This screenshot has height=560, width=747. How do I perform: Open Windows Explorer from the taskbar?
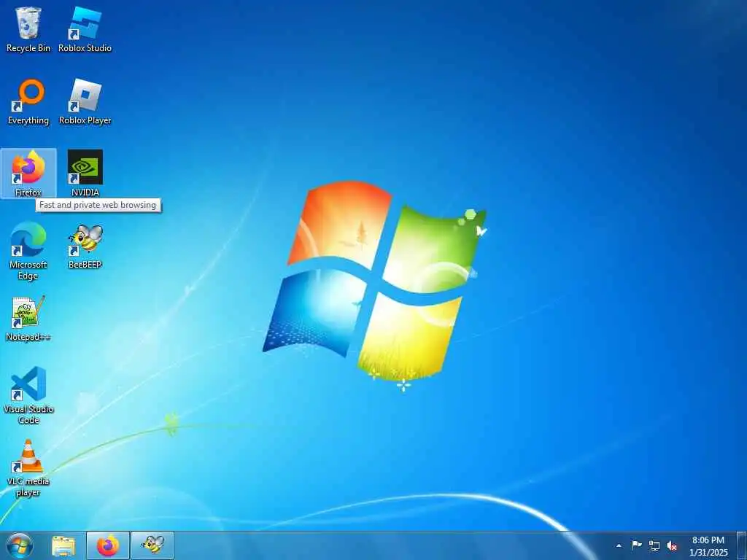pos(63,546)
